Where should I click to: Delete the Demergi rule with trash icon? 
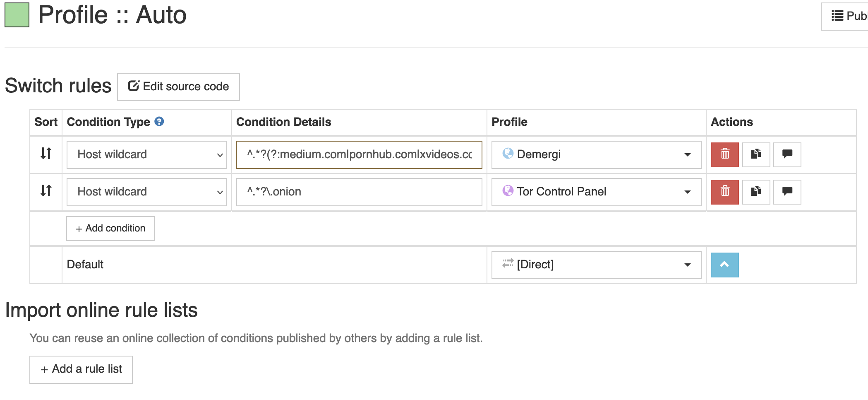(724, 154)
